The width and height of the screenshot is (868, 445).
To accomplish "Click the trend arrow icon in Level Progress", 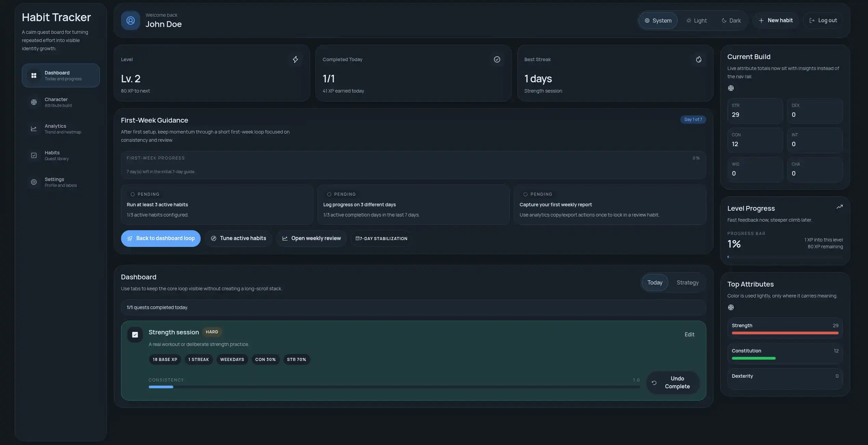I will (x=839, y=207).
